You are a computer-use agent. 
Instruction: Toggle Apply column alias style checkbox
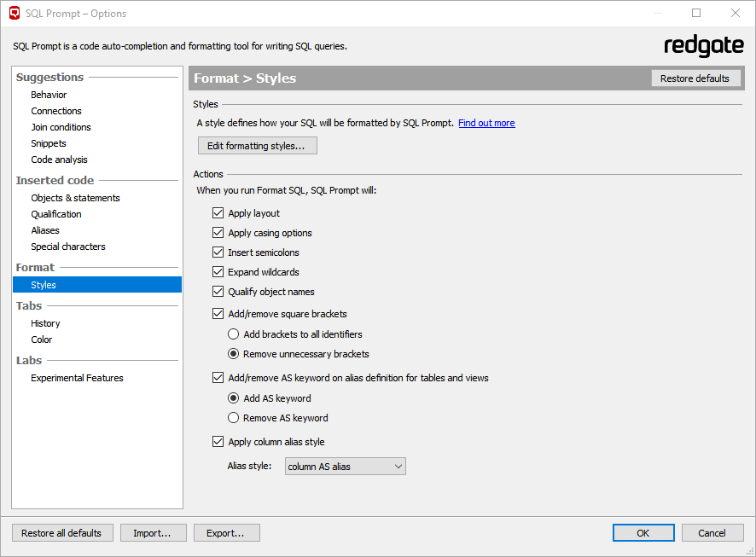(218, 441)
